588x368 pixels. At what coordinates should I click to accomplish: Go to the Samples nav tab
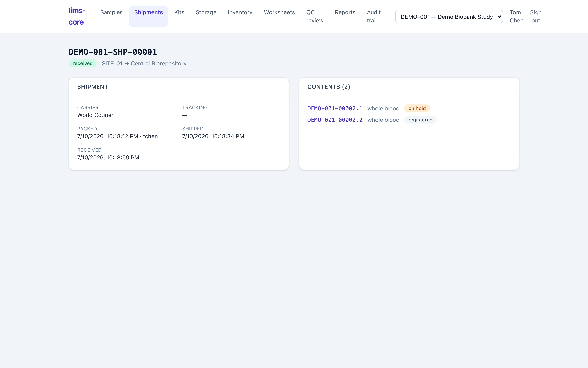click(111, 12)
